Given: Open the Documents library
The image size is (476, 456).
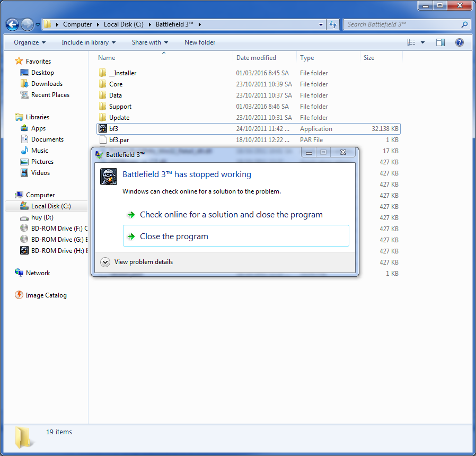Looking at the screenshot, I should tap(47, 139).
